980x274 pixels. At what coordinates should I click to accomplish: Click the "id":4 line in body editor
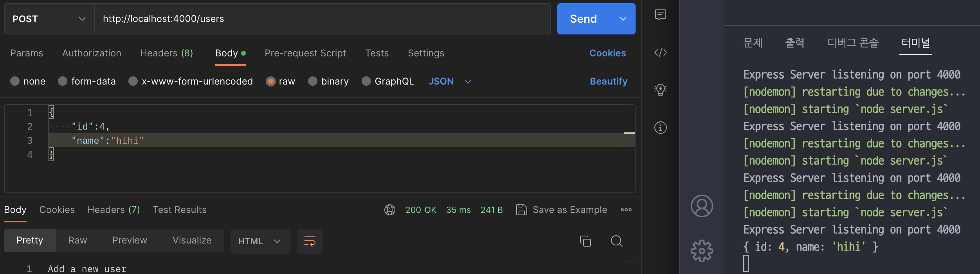pos(90,126)
